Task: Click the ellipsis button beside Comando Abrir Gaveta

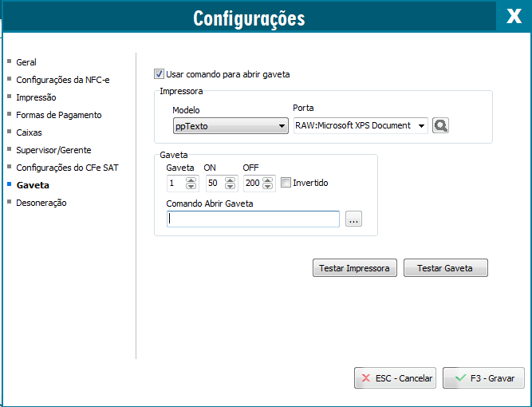Action: click(x=353, y=219)
